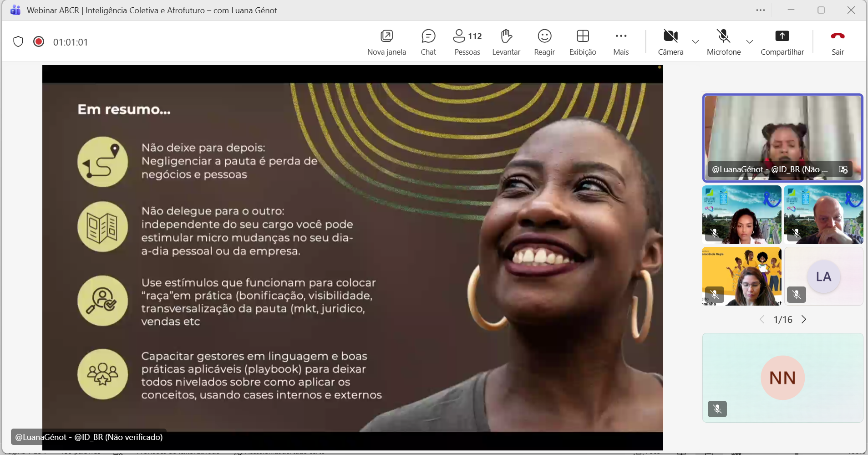Unmute the Microfone

723,42
